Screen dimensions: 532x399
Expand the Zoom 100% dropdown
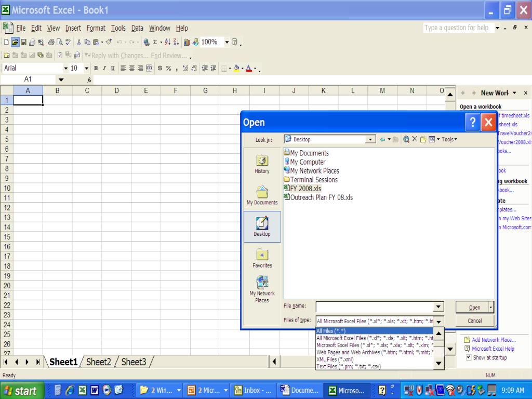tap(227, 42)
